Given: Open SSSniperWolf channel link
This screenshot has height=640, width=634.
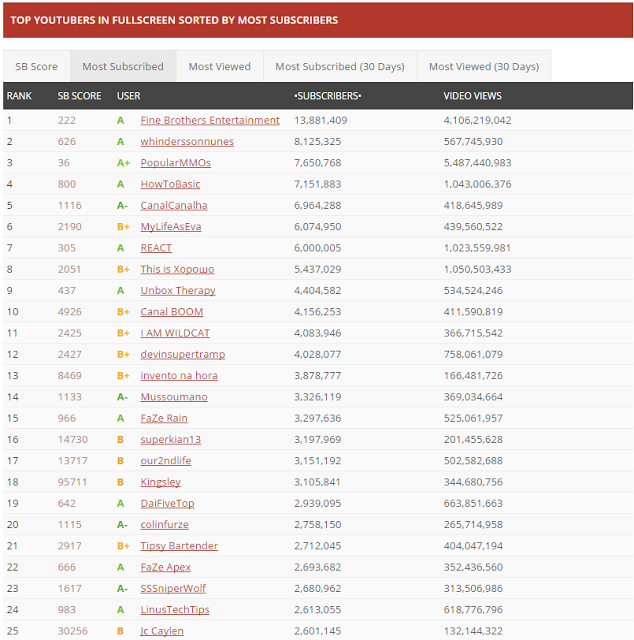Looking at the screenshot, I should click(x=173, y=588).
